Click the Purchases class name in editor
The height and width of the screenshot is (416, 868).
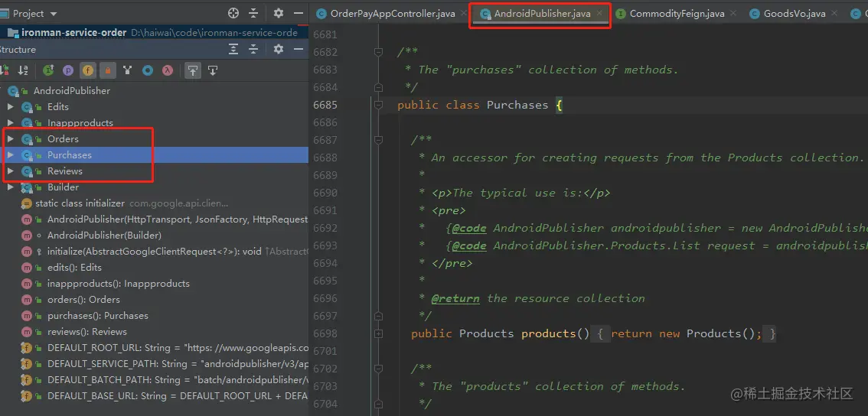[517, 105]
